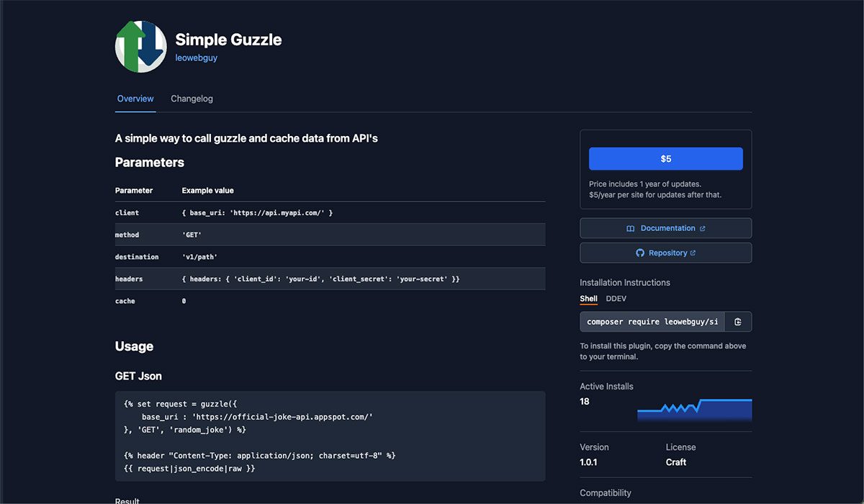Click the GitHub icon in Repository button
This screenshot has width=864, height=504.
[639, 253]
